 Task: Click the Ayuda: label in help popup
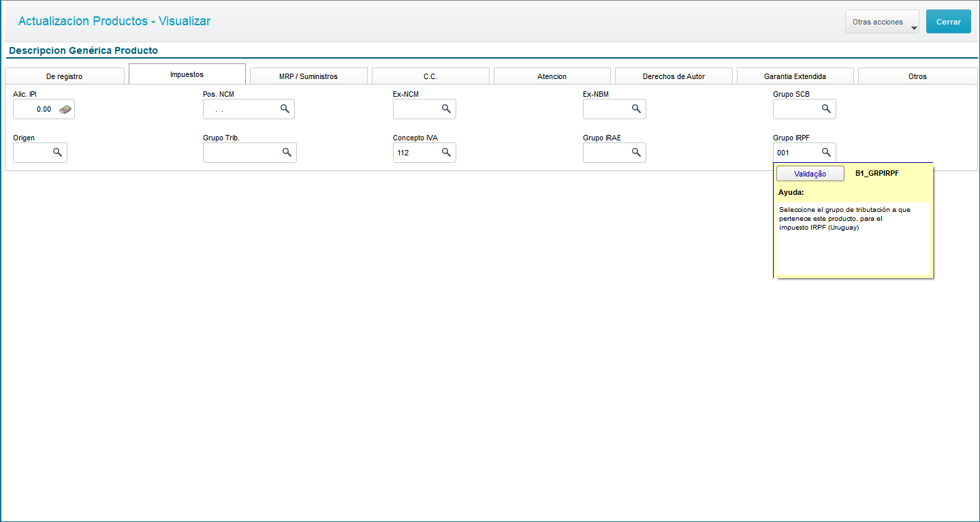point(791,193)
